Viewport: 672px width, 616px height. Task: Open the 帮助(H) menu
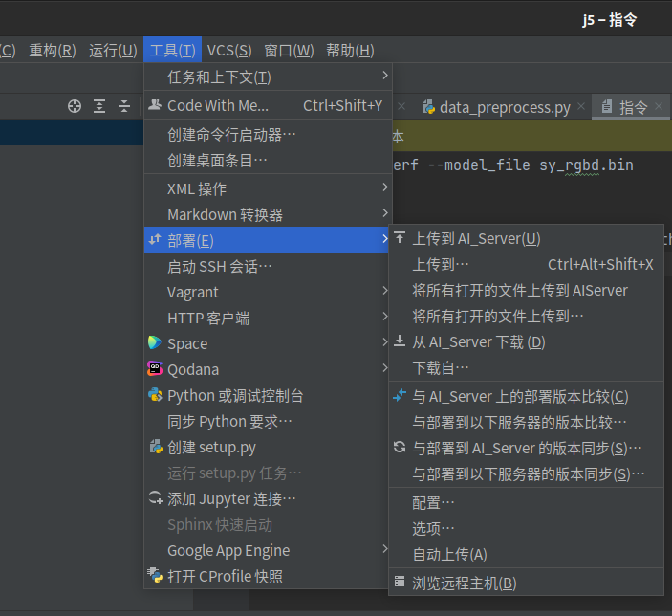tap(350, 50)
